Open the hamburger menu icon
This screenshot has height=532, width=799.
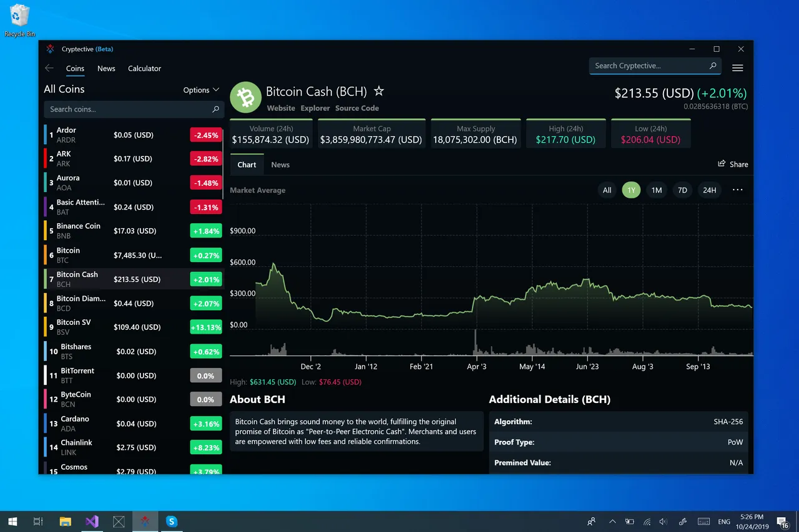click(737, 68)
